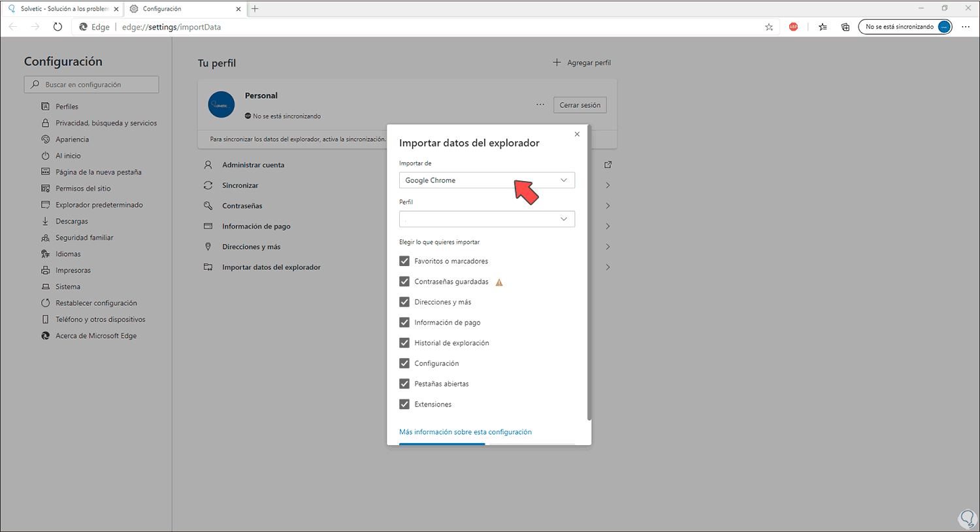Open the Perfil dropdown
This screenshot has width=980, height=532.
tap(487, 219)
